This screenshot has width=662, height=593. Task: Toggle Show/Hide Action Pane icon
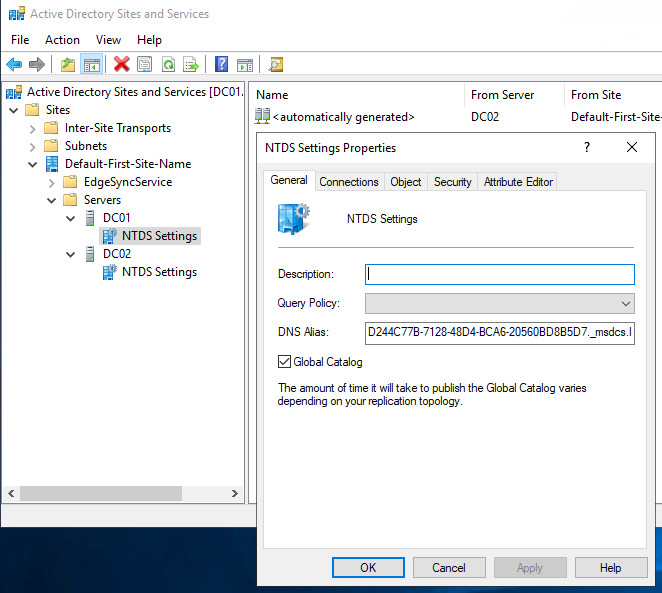[x=245, y=65]
